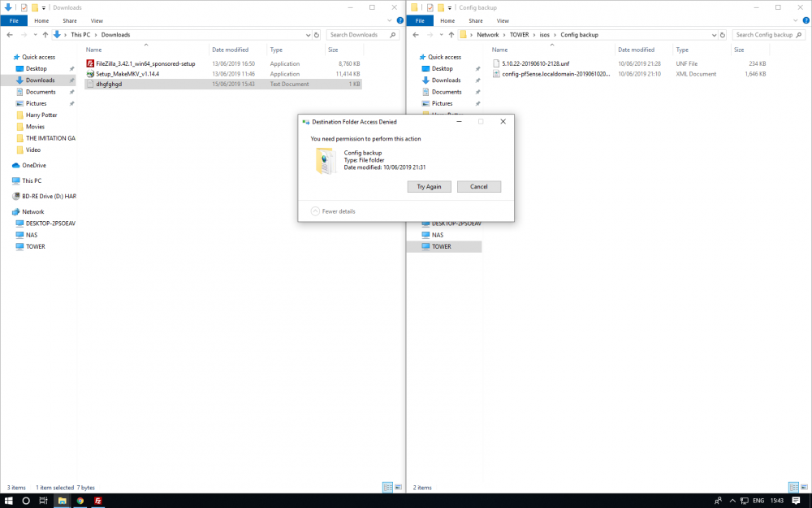Refresh the Downloads folder view

[x=317, y=35]
